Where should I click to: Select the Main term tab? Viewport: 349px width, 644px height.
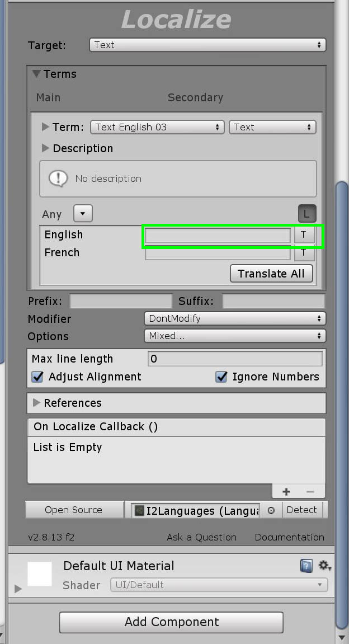[x=48, y=98]
